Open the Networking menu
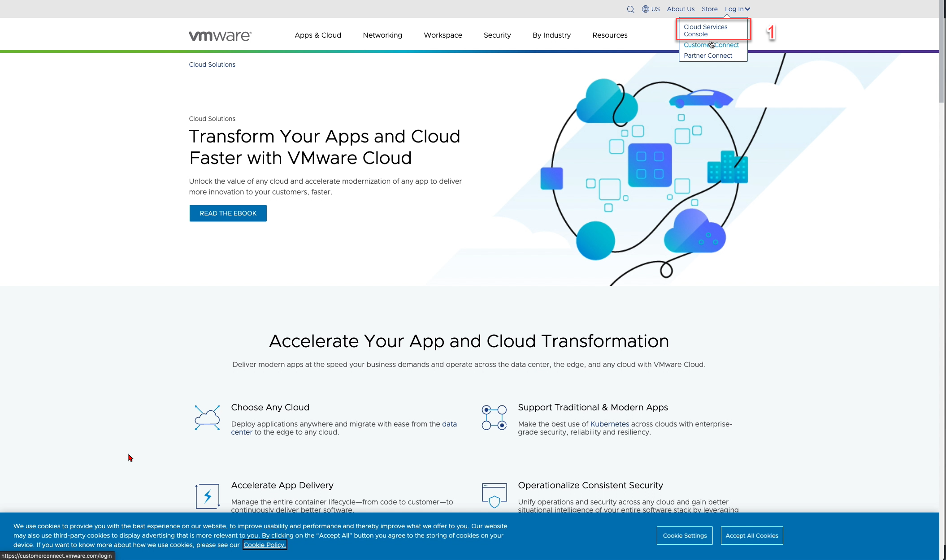946x560 pixels. pyautogui.click(x=382, y=35)
